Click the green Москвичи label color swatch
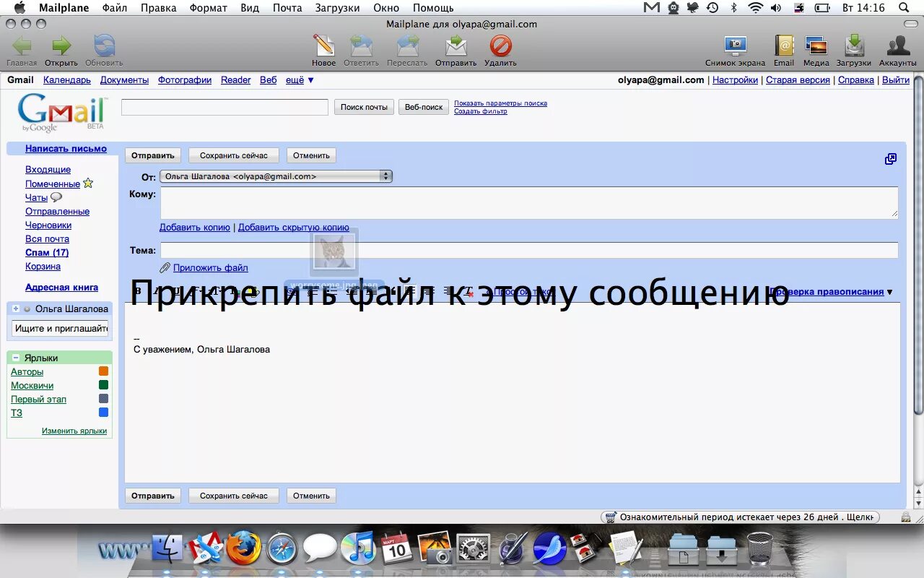The height and width of the screenshot is (578, 924). tap(103, 385)
